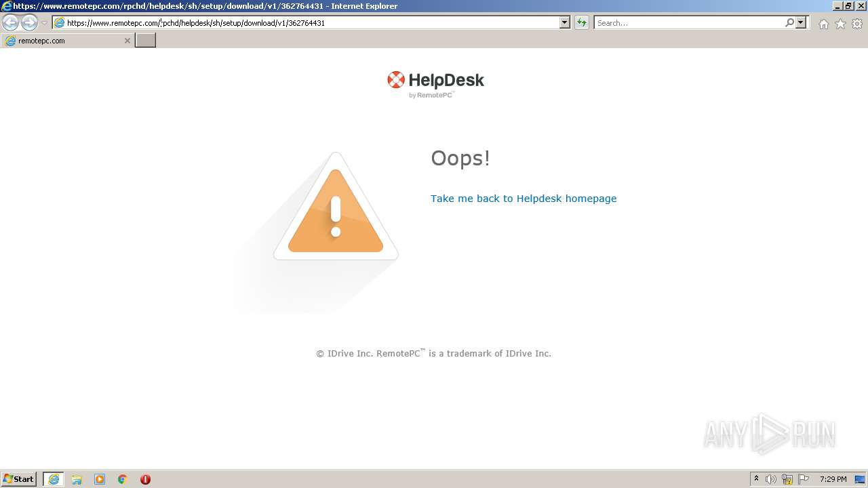Open the Windows Start menu
This screenshot has height=488, width=868.
click(19, 479)
